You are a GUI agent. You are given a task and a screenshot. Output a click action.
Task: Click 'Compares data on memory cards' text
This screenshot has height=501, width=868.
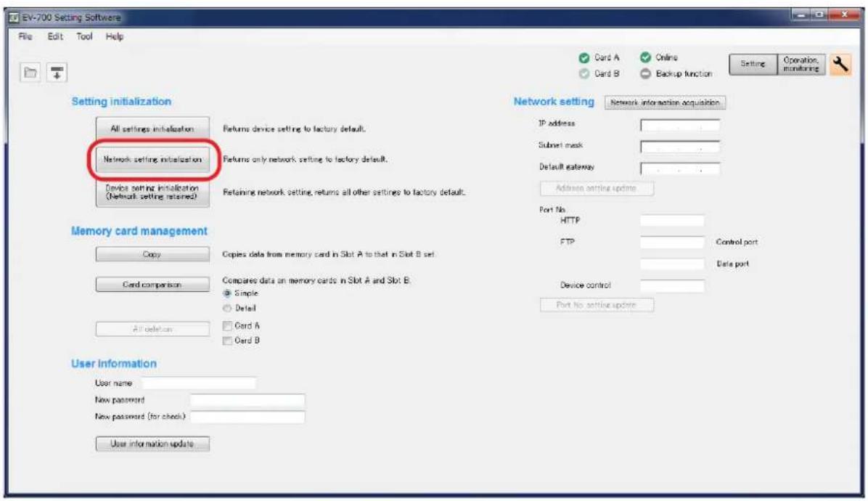[316, 281]
